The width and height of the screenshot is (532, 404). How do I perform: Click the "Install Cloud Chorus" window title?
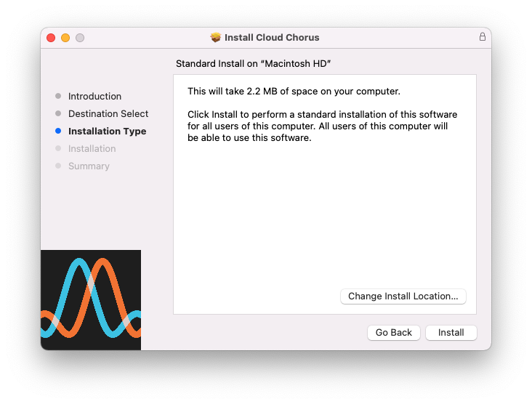pyautogui.click(x=272, y=38)
